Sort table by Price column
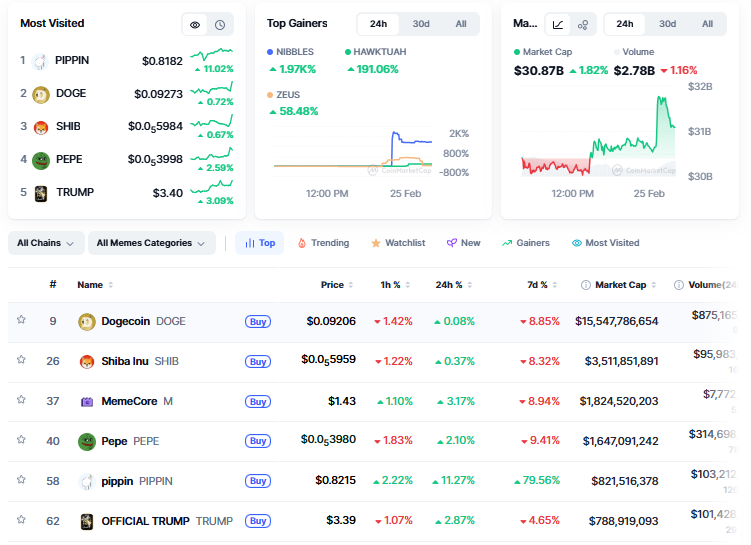This screenshot has width=751, height=545. click(336, 285)
